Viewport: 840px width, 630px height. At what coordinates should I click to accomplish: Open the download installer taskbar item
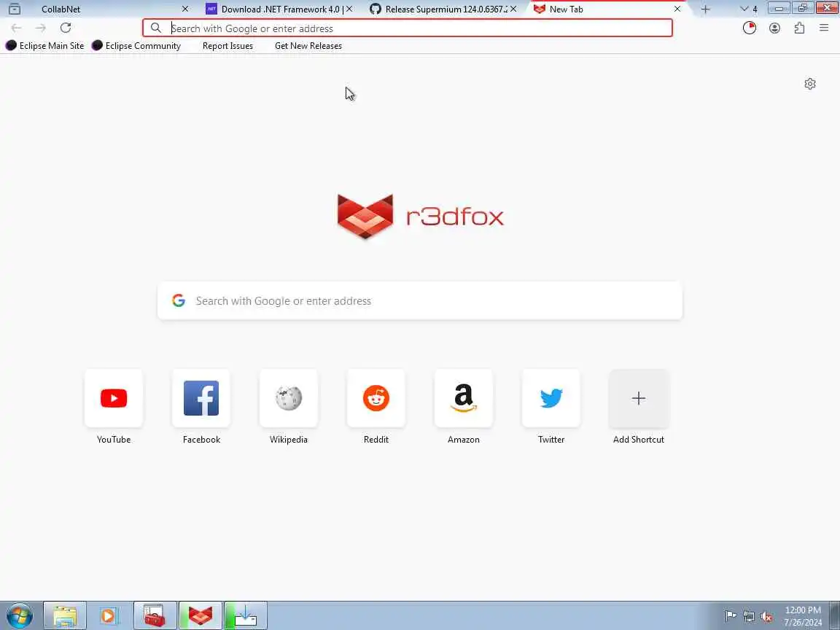click(x=245, y=616)
